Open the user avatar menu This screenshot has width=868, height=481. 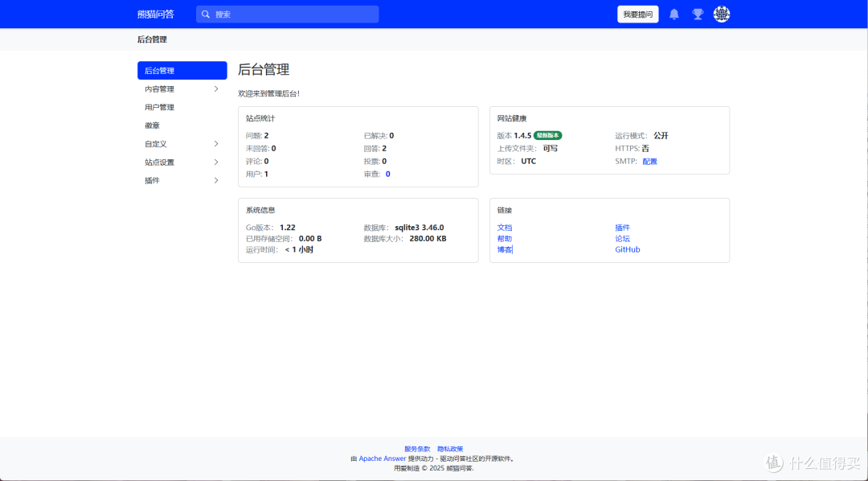coord(721,14)
